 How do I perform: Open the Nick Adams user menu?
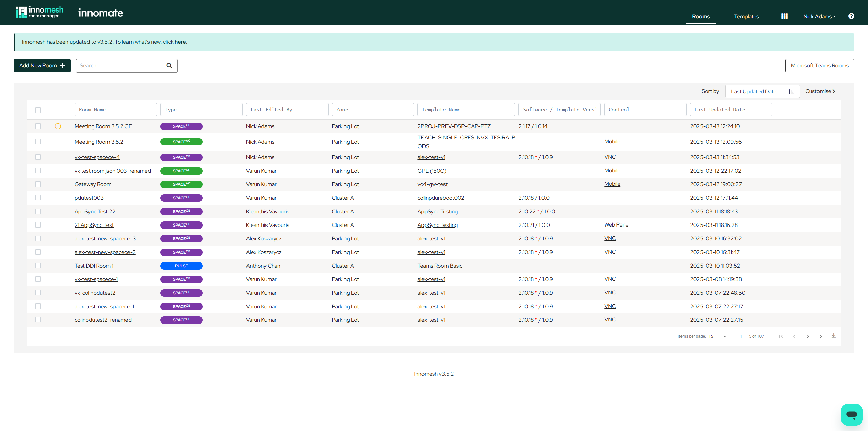pos(819,16)
